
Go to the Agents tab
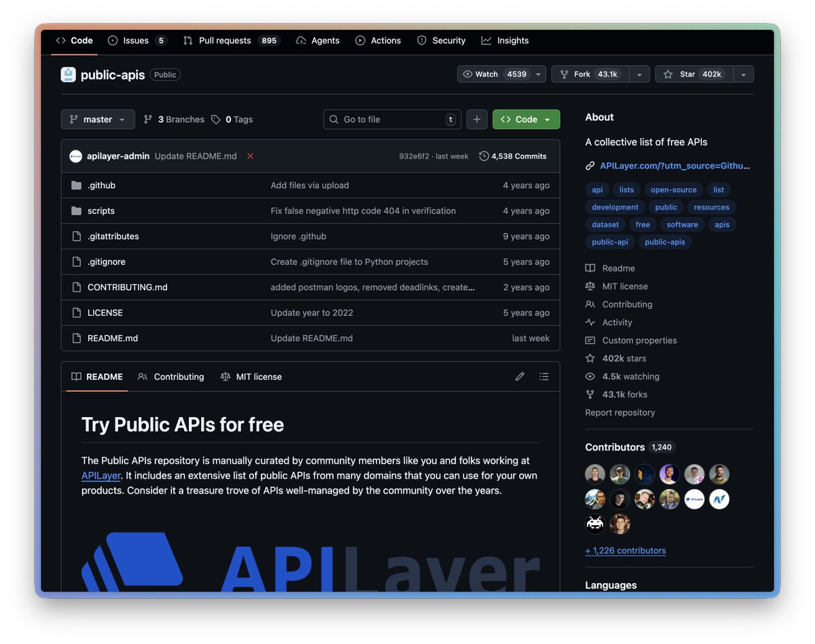click(318, 41)
